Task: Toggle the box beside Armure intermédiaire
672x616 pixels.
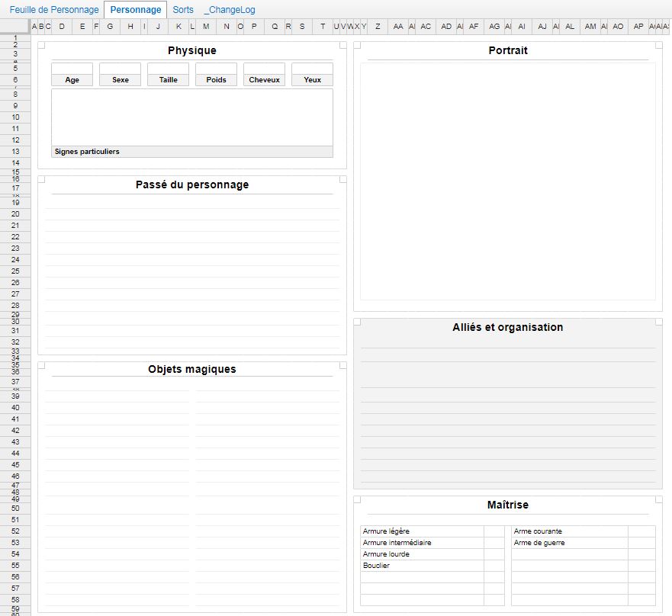Action: (x=494, y=543)
